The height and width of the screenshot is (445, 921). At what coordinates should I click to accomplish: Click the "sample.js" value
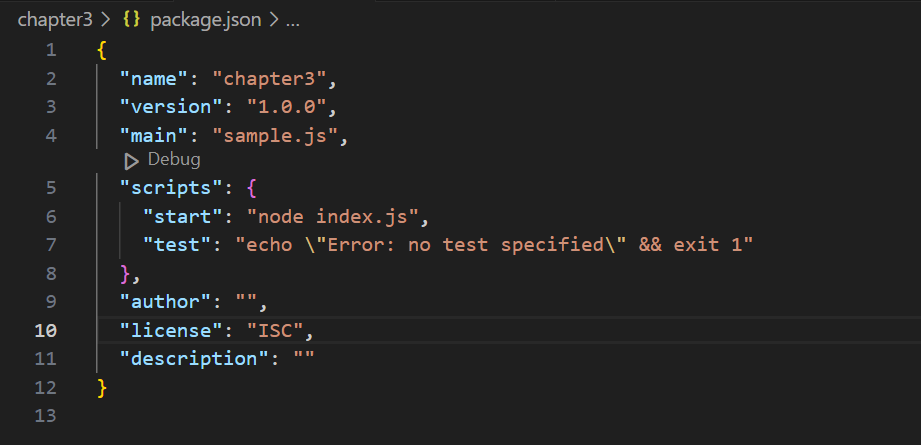coord(275,136)
